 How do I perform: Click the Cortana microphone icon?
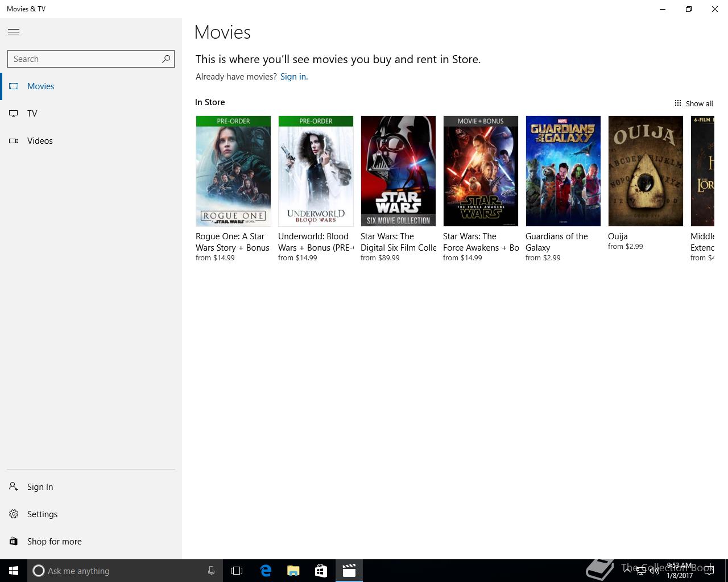[x=211, y=571]
